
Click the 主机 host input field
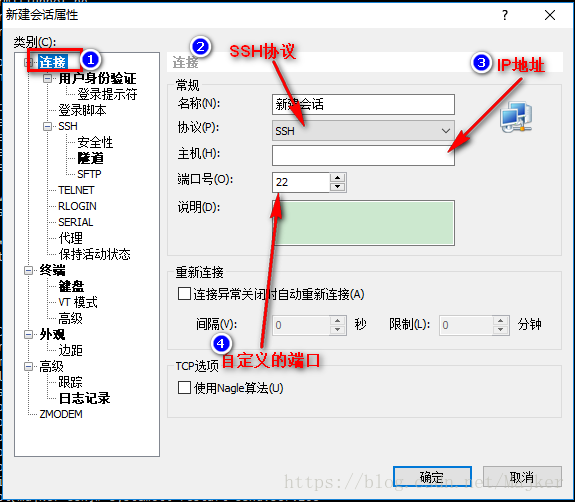(363, 155)
